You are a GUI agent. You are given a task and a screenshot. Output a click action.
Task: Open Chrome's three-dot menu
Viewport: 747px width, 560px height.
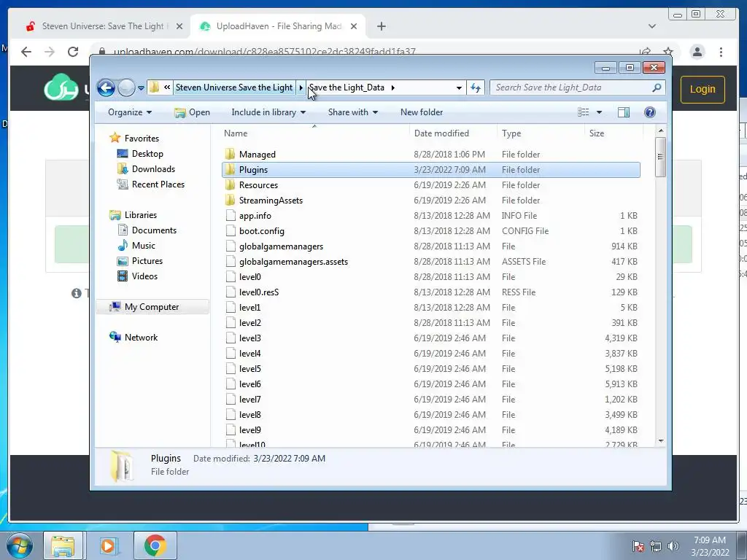click(721, 52)
